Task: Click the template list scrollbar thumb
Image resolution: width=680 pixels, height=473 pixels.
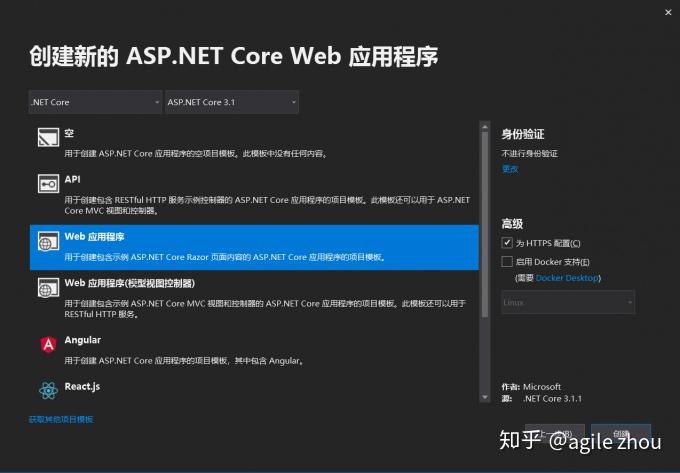Action: click(485, 224)
